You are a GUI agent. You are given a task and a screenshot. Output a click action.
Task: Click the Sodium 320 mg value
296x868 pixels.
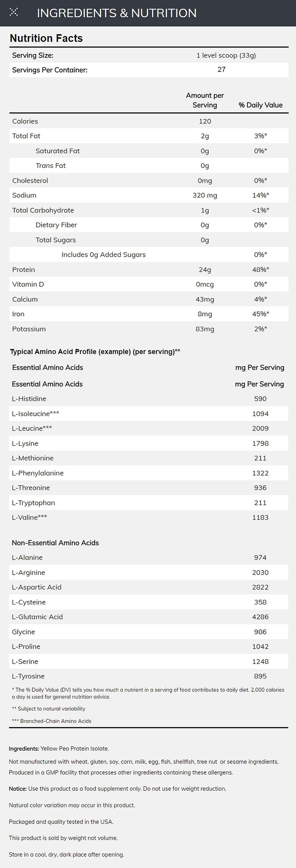pos(205,195)
